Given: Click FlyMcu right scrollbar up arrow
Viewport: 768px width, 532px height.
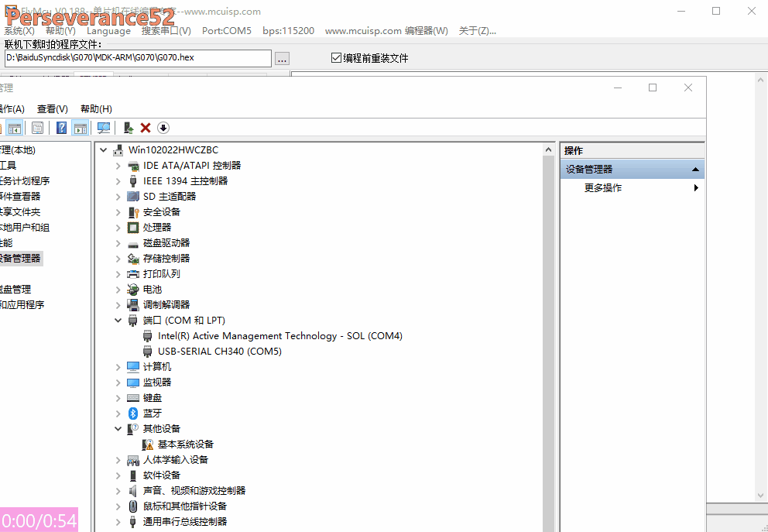Looking at the screenshot, I should coord(761,79).
